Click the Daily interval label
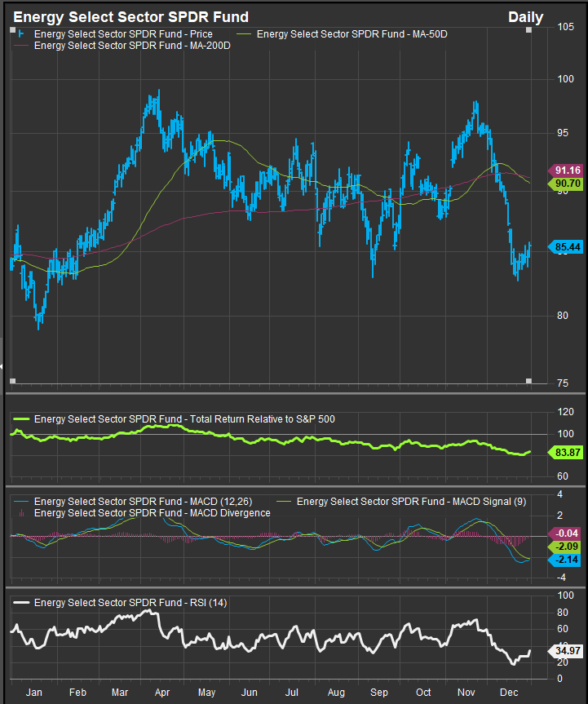The height and width of the screenshot is (704, 588). pyautogui.click(x=525, y=17)
